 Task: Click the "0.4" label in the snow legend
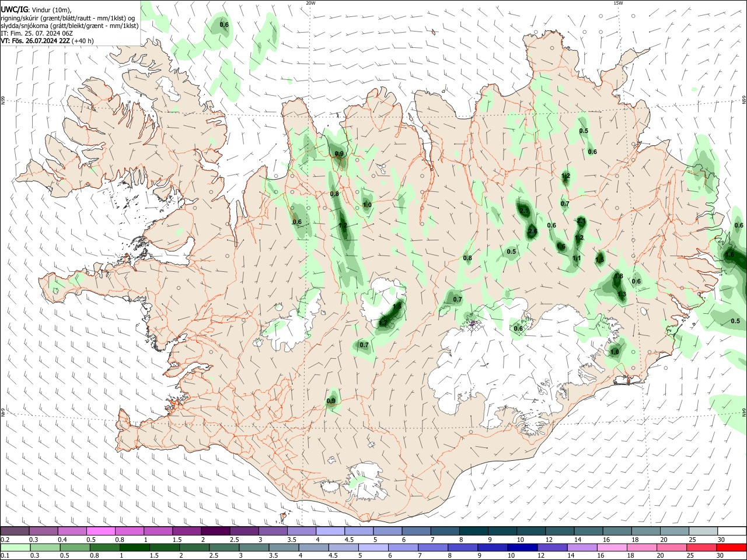[x=62, y=540]
